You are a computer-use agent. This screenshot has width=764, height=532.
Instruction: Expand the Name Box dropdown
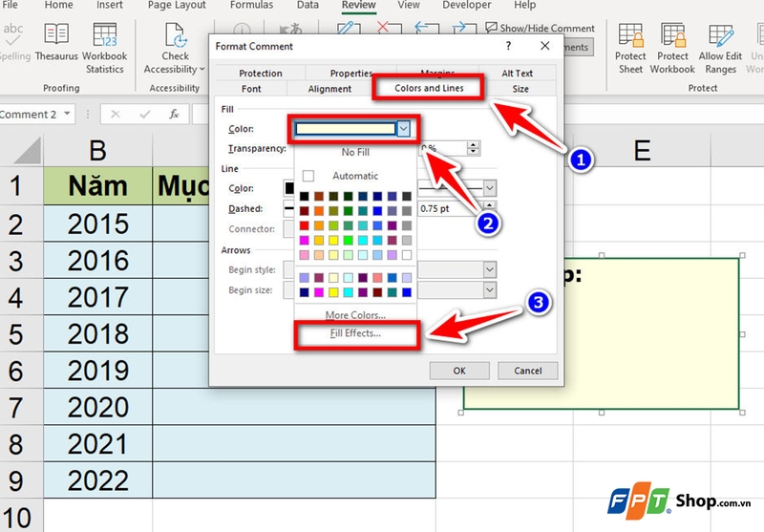coord(67,114)
